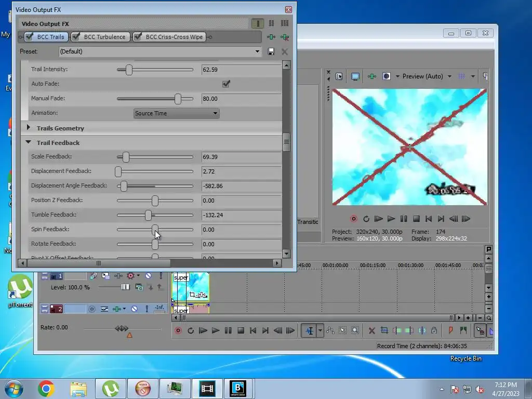The width and height of the screenshot is (532, 399).
Task: Open uTorrent from the taskbar
Action: click(111, 389)
